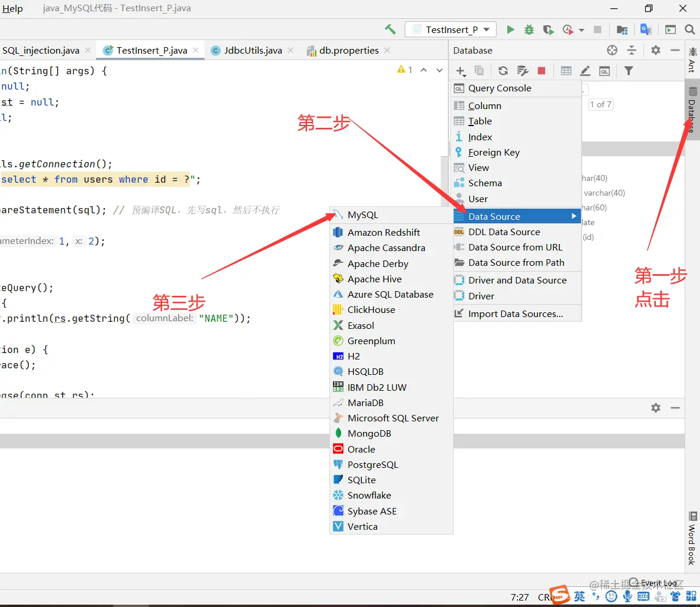Click the Search Everywhere magnifier

point(690,29)
